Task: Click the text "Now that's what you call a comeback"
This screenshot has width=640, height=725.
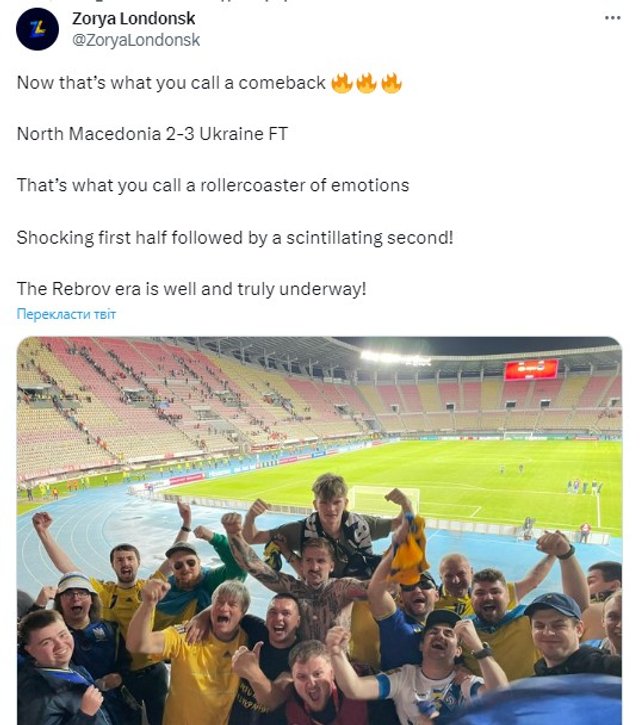Action: coord(171,83)
